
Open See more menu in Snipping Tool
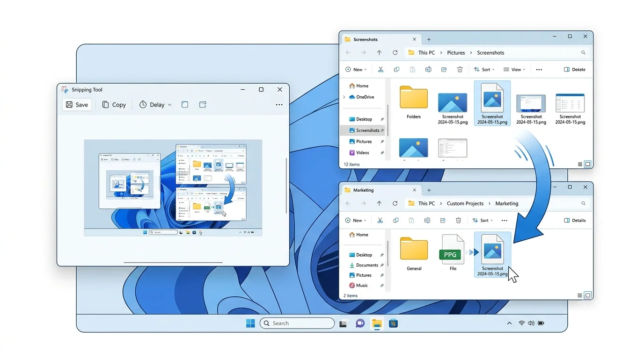(279, 105)
